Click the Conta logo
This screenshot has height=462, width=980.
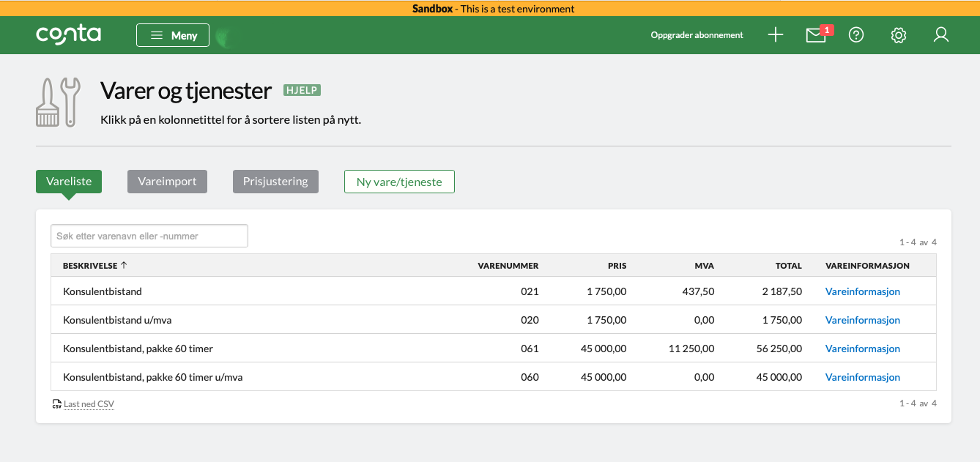[x=68, y=34]
